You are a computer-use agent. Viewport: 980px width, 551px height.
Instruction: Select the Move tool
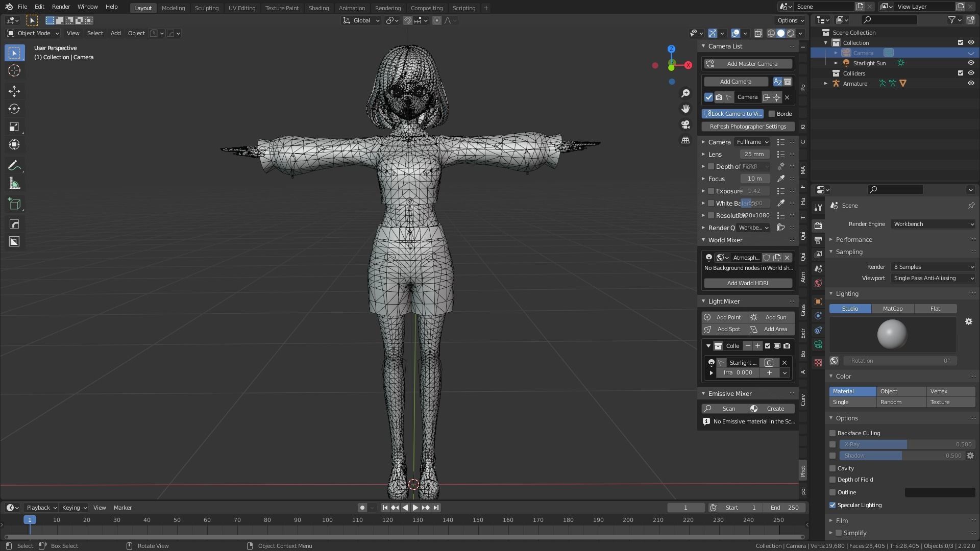coord(14,91)
